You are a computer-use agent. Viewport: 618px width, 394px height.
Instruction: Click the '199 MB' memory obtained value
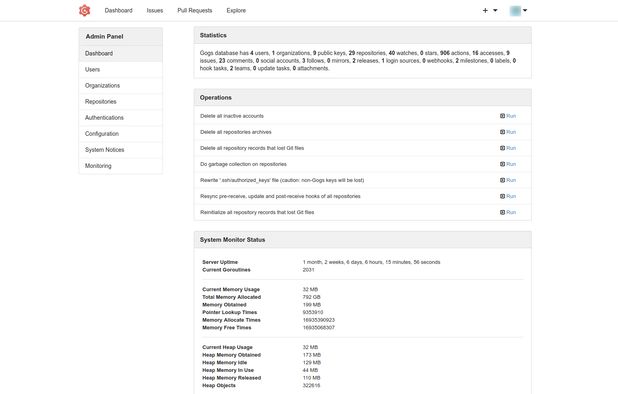click(312, 305)
